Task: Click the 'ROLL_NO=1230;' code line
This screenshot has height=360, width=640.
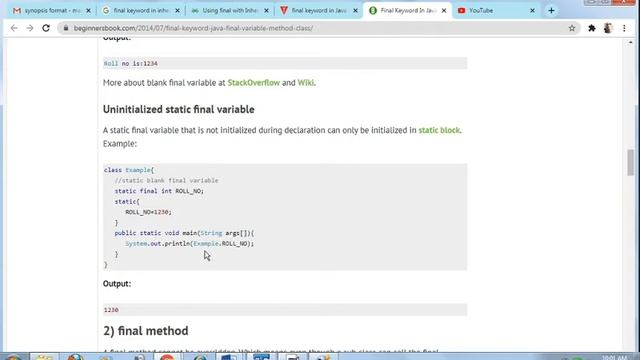Action: pos(148,212)
